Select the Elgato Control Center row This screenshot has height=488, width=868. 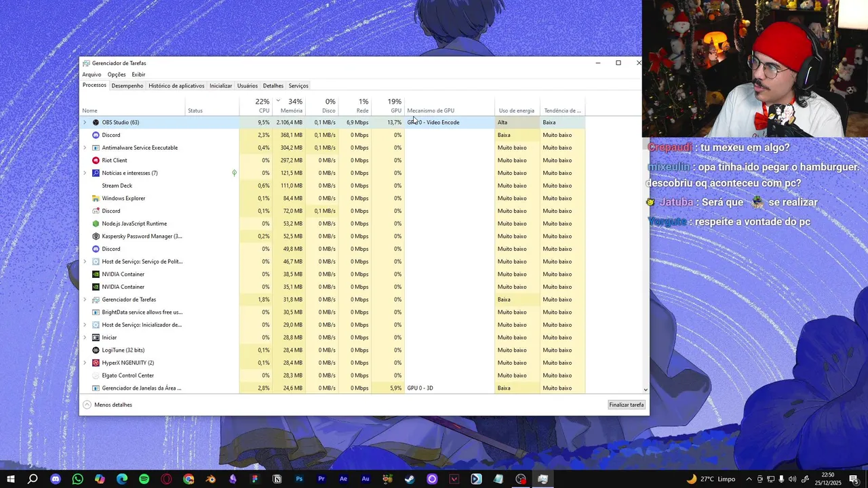(x=332, y=375)
